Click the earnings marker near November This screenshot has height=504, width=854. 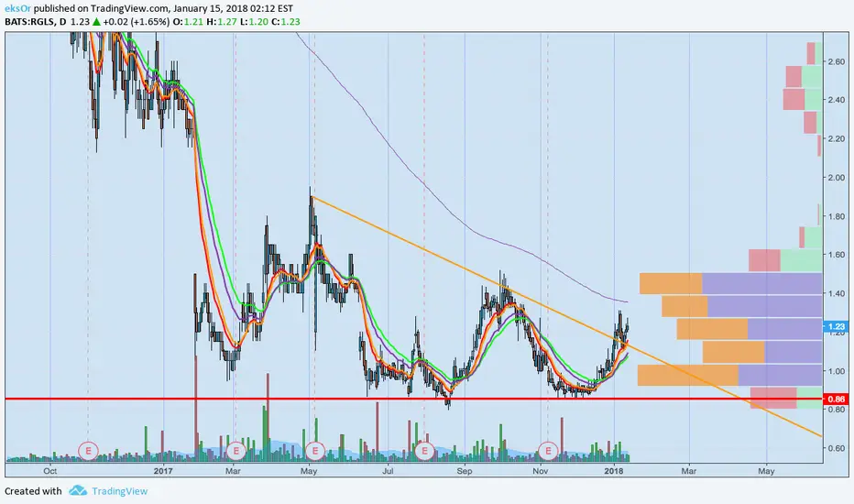(548, 451)
